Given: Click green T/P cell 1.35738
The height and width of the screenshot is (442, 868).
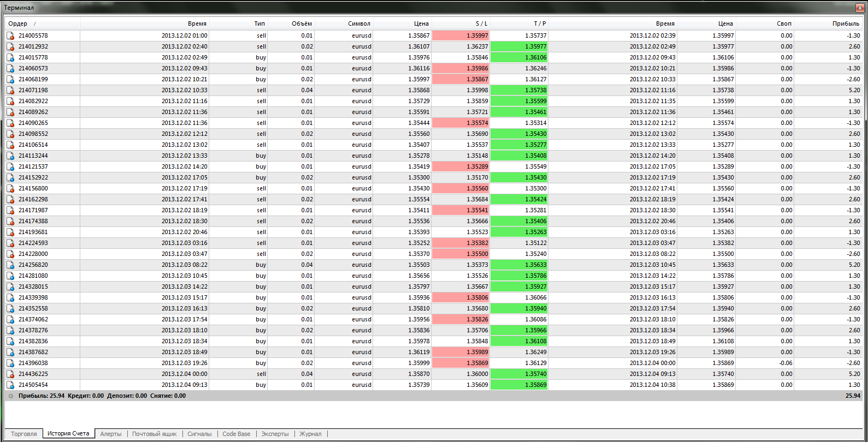Looking at the screenshot, I should point(519,90).
